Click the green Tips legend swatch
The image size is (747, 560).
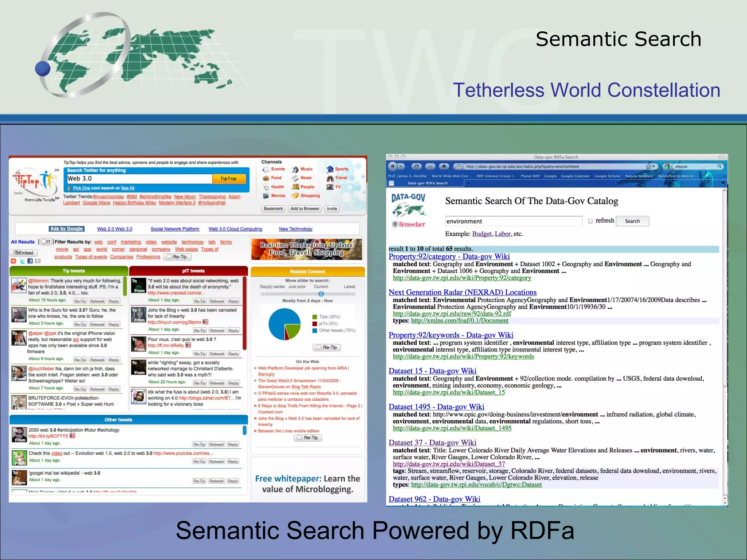tap(314, 317)
